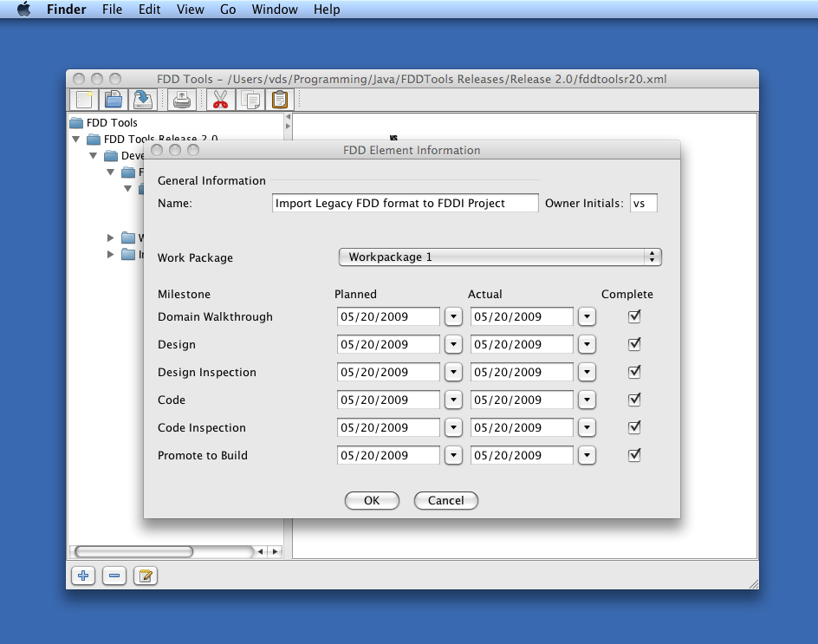Open Actual date picker for Design
Screen dimensions: 818x644
click(x=587, y=344)
